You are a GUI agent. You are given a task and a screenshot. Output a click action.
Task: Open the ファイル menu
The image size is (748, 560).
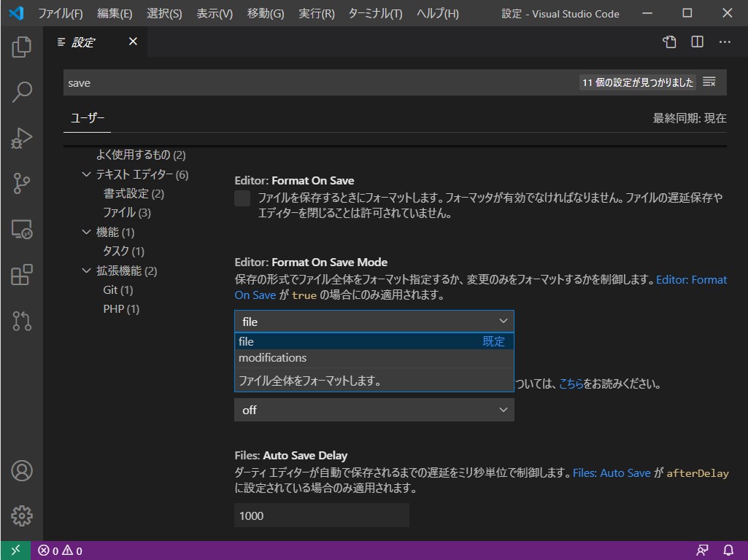pyautogui.click(x=60, y=13)
